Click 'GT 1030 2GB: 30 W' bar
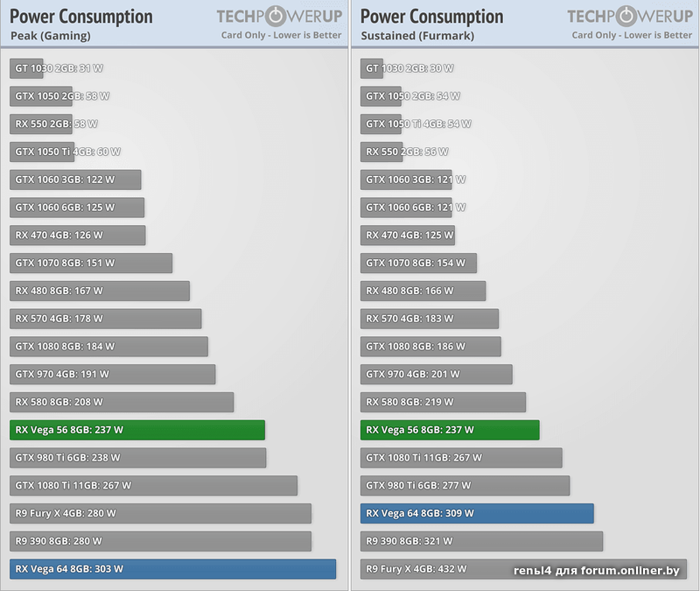 [x=372, y=68]
